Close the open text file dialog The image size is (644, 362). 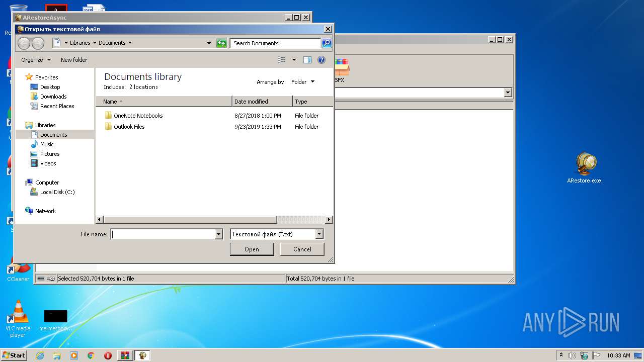pos(328,29)
